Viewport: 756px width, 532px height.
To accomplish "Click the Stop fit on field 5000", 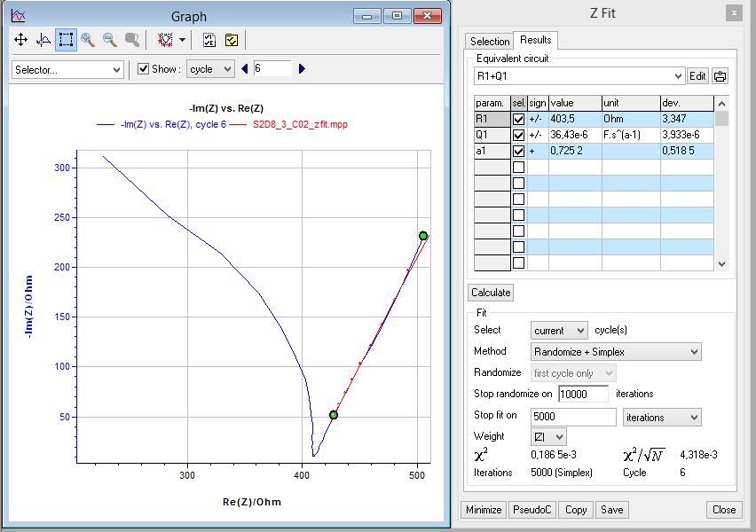I will pos(573,417).
